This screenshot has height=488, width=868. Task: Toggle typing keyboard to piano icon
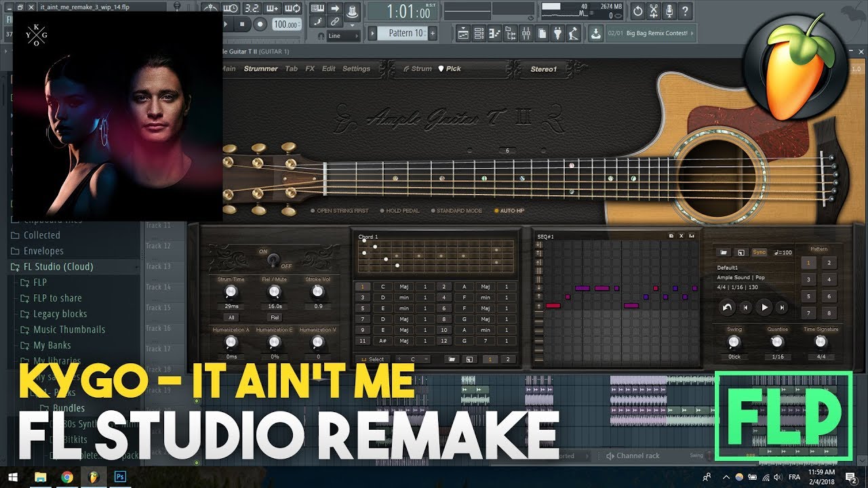(x=317, y=8)
